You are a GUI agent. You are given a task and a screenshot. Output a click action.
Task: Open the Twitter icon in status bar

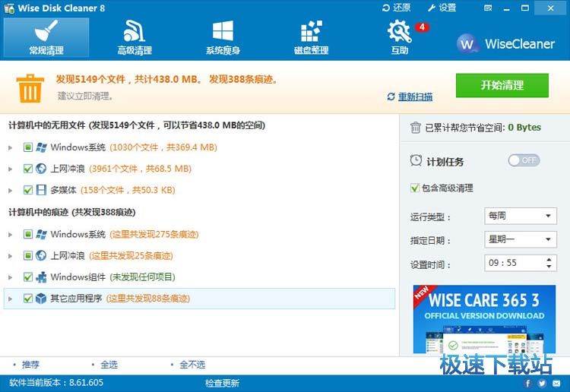(x=542, y=383)
